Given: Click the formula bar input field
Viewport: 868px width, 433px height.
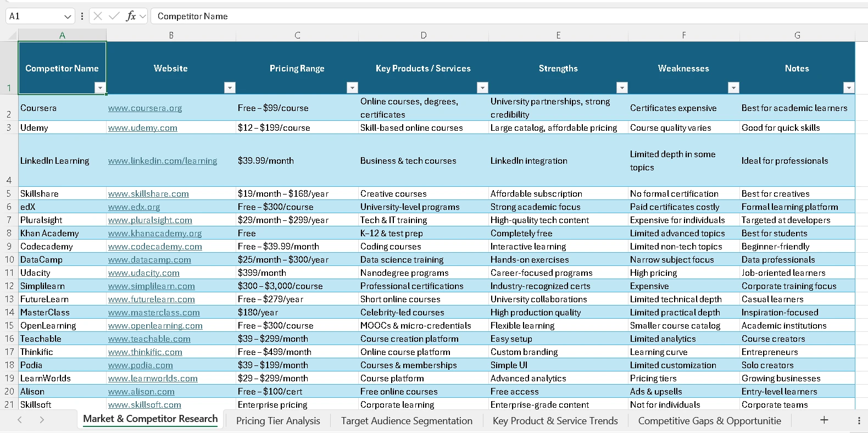Looking at the screenshot, I should [x=509, y=16].
